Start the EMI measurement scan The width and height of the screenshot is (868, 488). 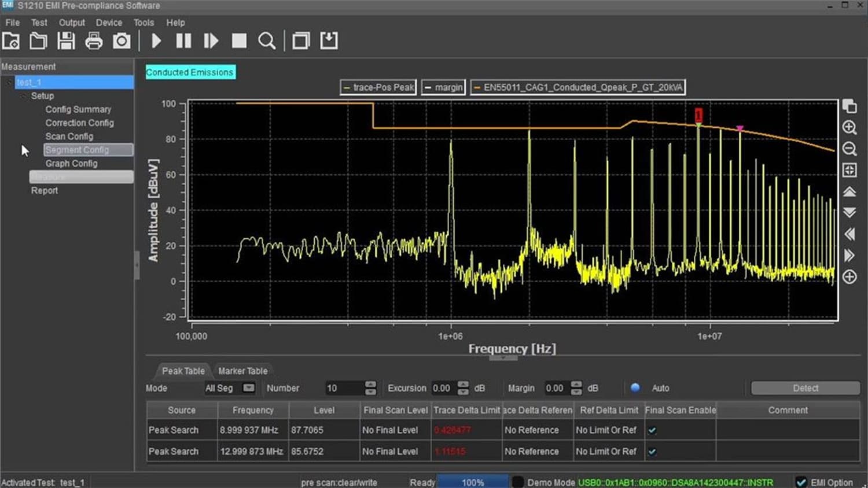click(156, 40)
